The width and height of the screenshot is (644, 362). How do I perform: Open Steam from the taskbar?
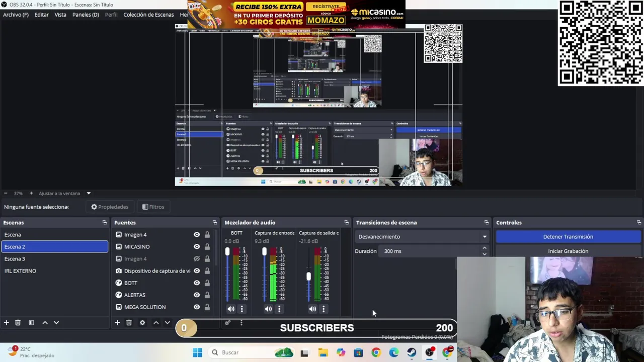[x=412, y=352]
